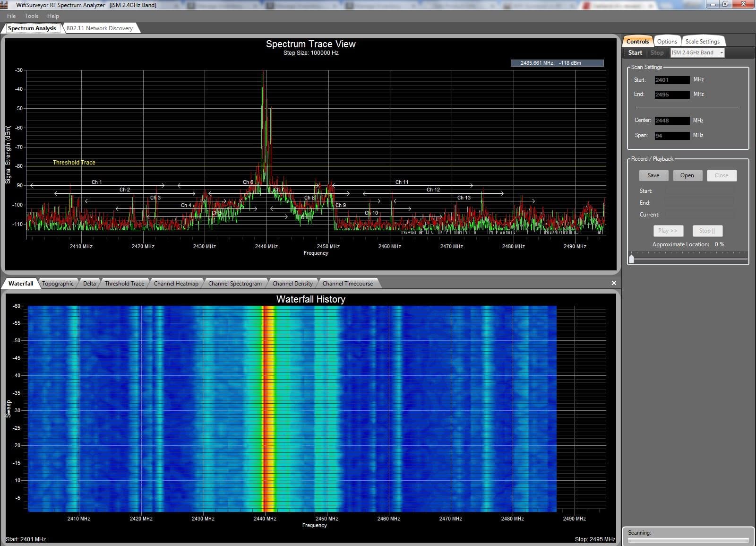
Task: Switch to the 802.11 Network Discovery tab
Action: (x=100, y=28)
